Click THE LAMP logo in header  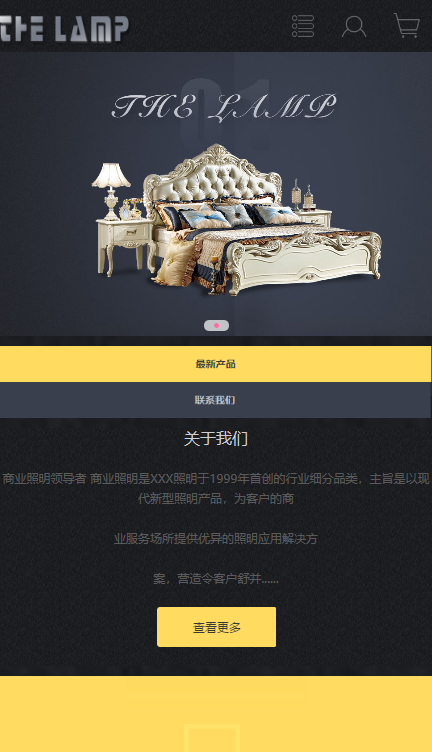point(64,29)
